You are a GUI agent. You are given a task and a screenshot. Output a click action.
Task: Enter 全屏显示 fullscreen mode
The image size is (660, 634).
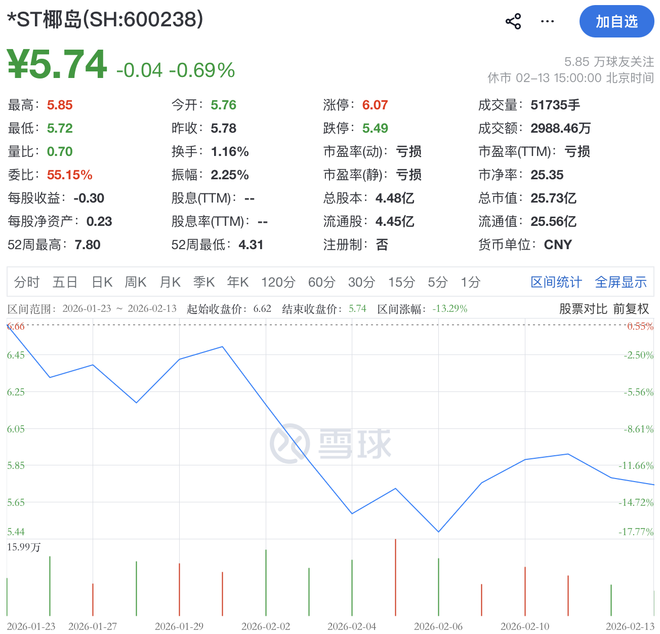[x=621, y=282]
